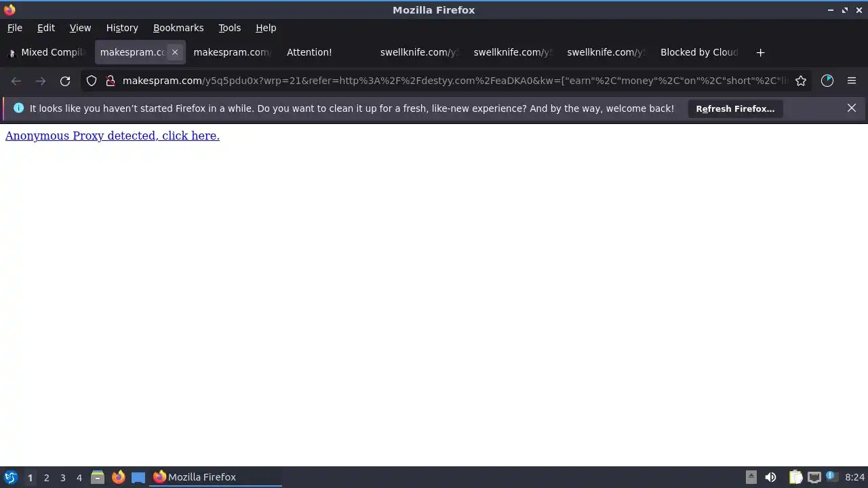Click the Firefox logo in title bar
Screen dimensions: 868x488
[9, 9]
